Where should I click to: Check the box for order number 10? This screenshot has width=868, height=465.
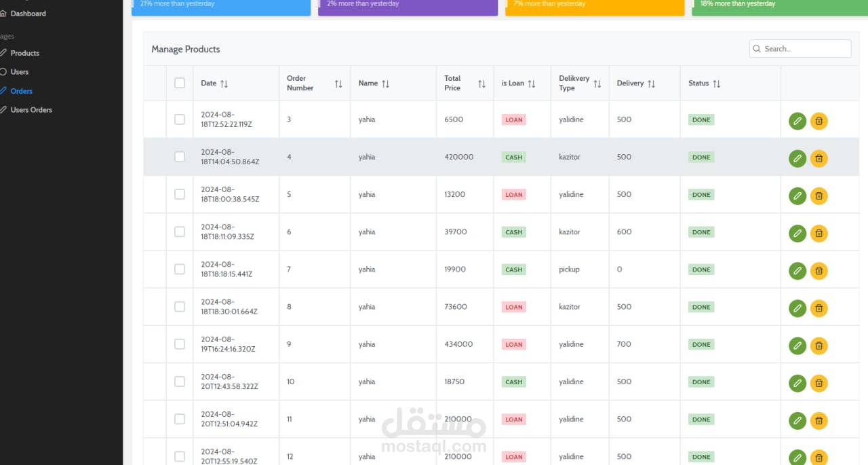pos(180,382)
